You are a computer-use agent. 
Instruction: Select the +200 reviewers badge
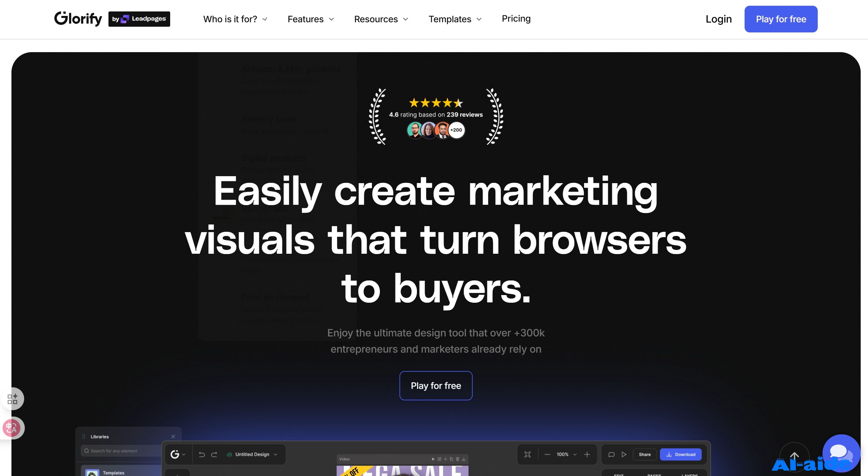456,130
